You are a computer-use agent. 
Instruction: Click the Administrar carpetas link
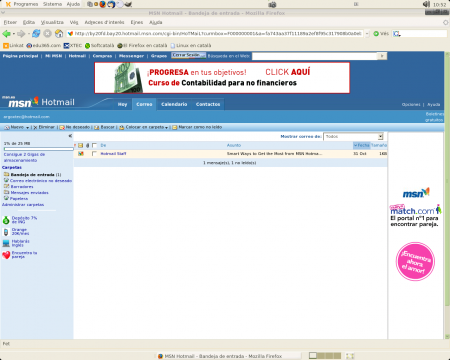tap(23, 205)
